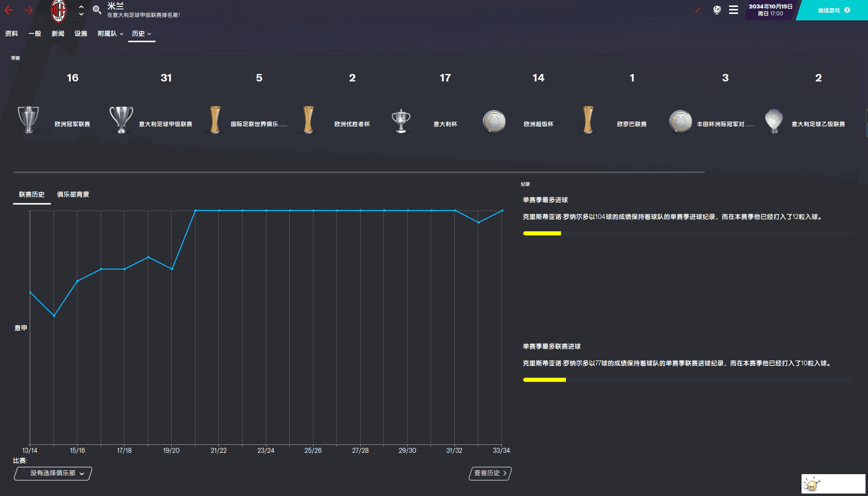The height and width of the screenshot is (496, 868).
Task: Open the 新闻 menu tab
Action: click(x=58, y=34)
